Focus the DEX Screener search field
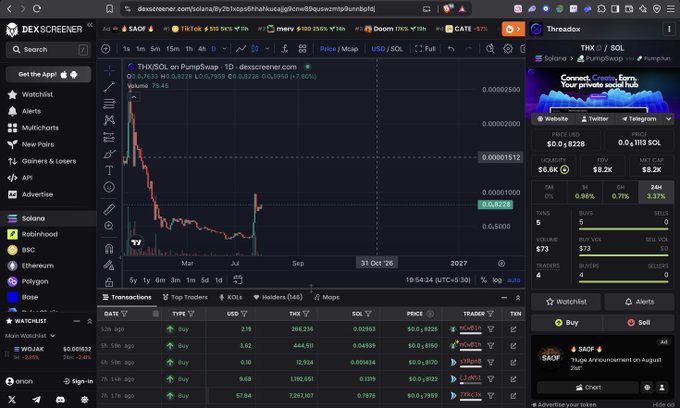This screenshot has width=680, height=408. pyautogui.click(x=48, y=50)
